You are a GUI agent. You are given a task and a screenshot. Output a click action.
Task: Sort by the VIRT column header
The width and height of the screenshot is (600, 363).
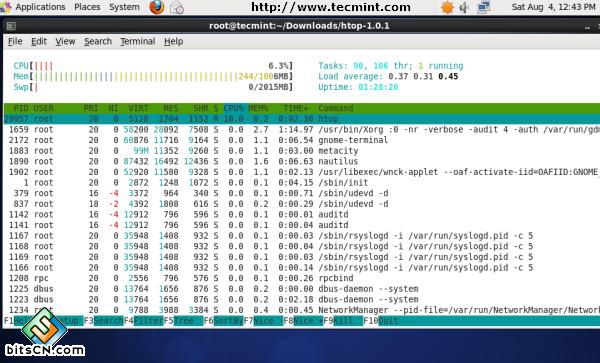click(x=138, y=108)
